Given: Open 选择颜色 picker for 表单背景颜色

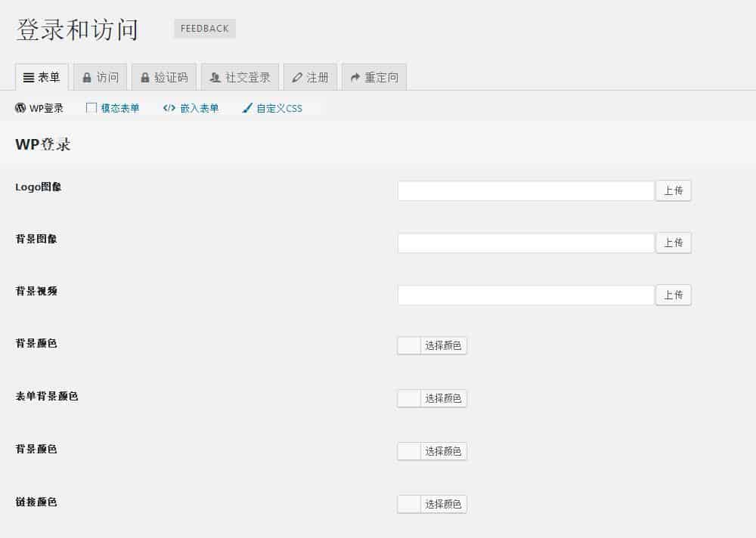Looking at the screenshot, I should [442, 398].
